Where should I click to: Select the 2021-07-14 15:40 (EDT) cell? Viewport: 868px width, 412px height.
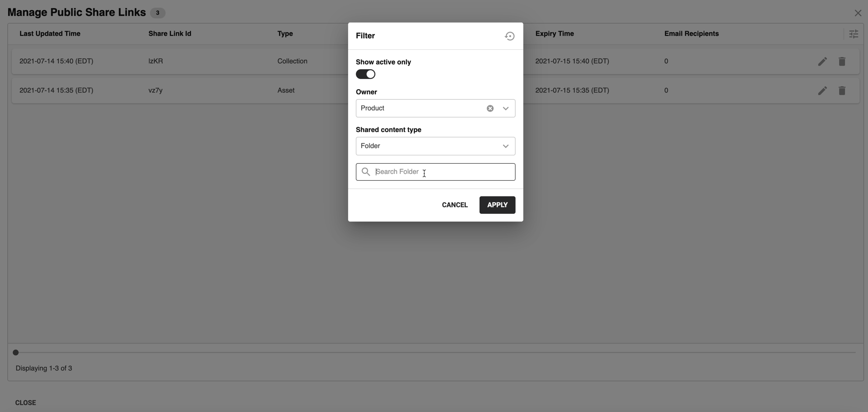click(56, 61)
